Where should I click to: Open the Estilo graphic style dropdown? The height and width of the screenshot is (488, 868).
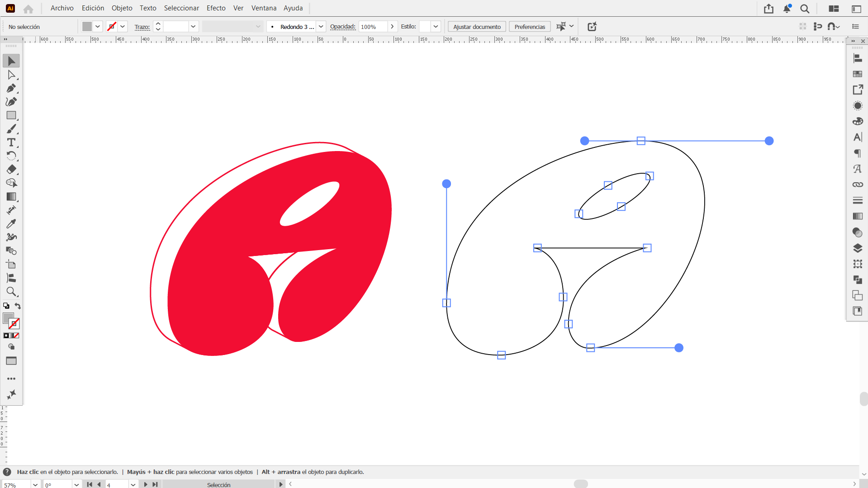(436, 27)
